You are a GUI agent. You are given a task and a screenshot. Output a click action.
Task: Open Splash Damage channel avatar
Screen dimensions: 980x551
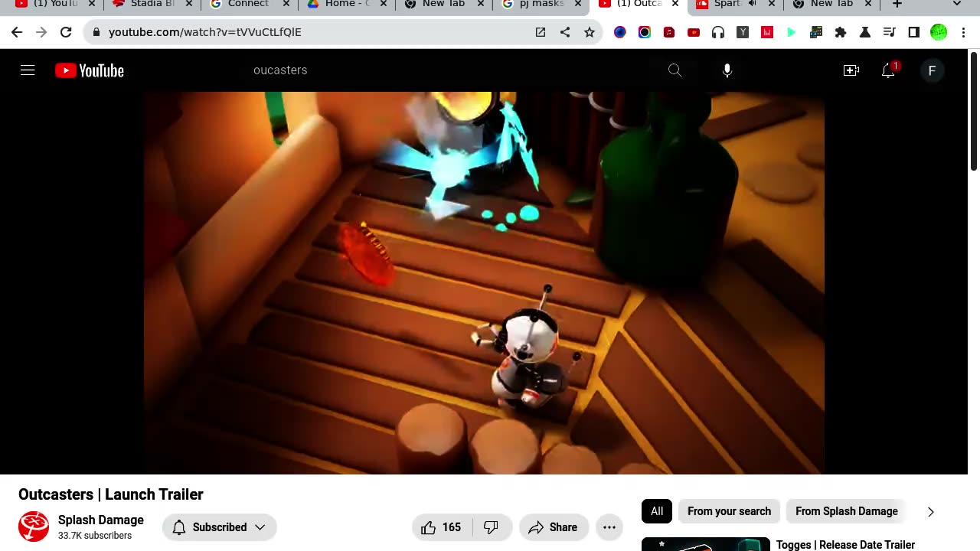pos(34,527)
